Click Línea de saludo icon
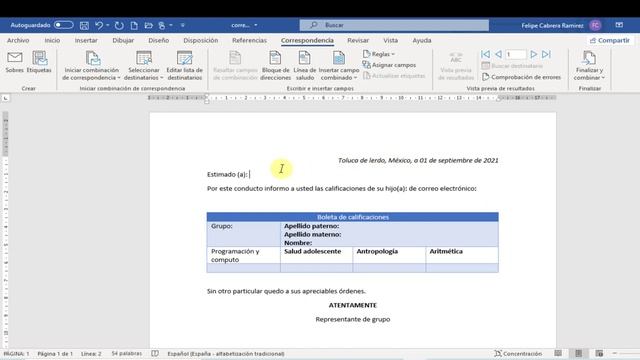Image resolution: width=640 pixels, height=360 pixels. (305, 66)
